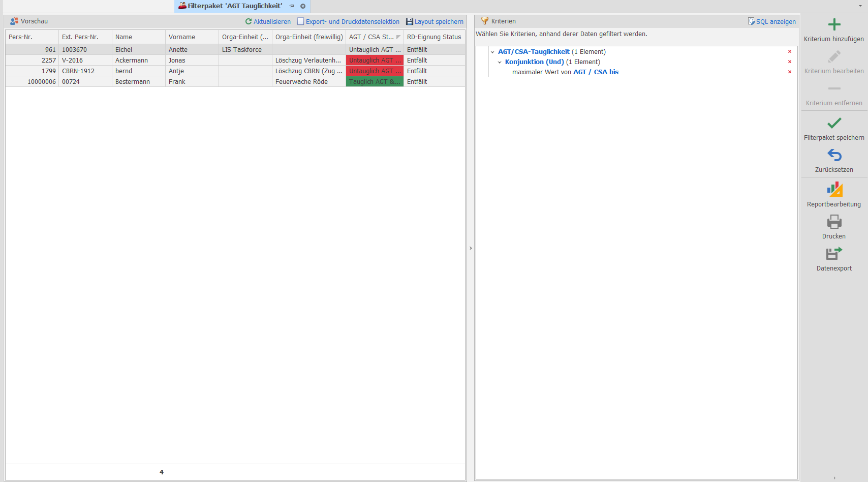The width and height of the screenshot is (868, 482).
Task: Click green Tauglich AGT cell for Bestermann
Action: (x=375, y=82)
